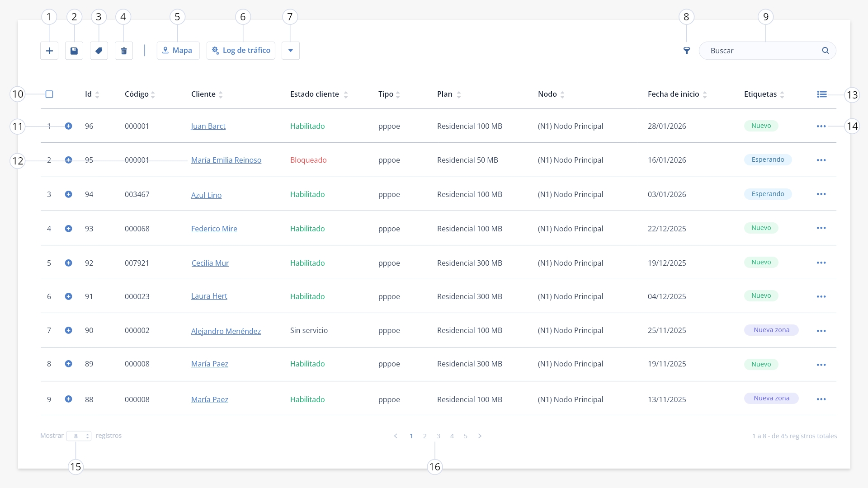Image resolution: width=868 pixels, height=488 pixels.
Task: Toggle the select-all checkbox in the table header
Action: (49, 94)
